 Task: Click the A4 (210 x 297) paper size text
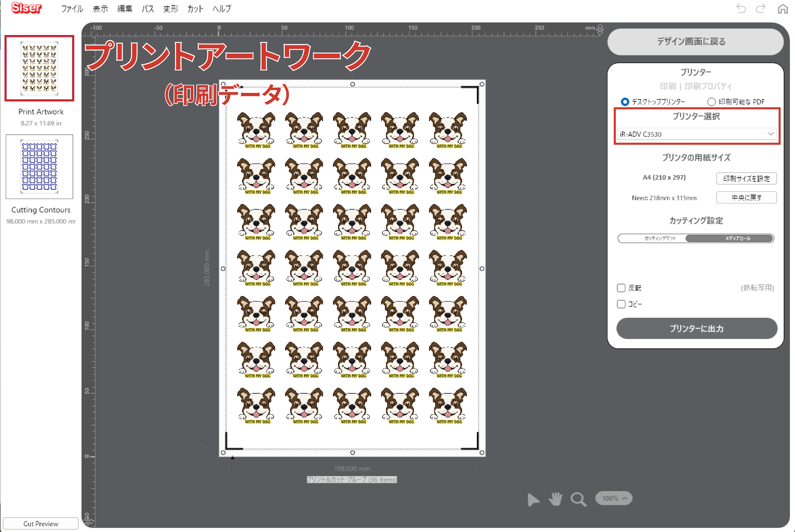664,177
